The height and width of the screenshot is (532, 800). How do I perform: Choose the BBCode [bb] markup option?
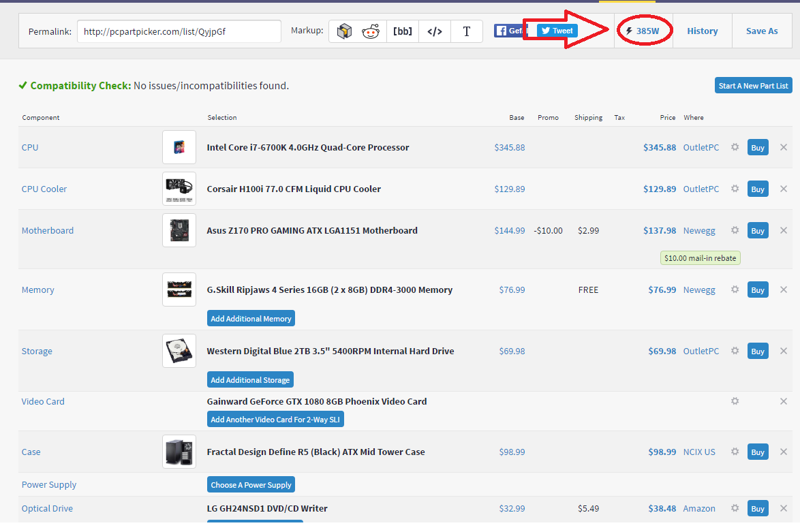(403, 31)
